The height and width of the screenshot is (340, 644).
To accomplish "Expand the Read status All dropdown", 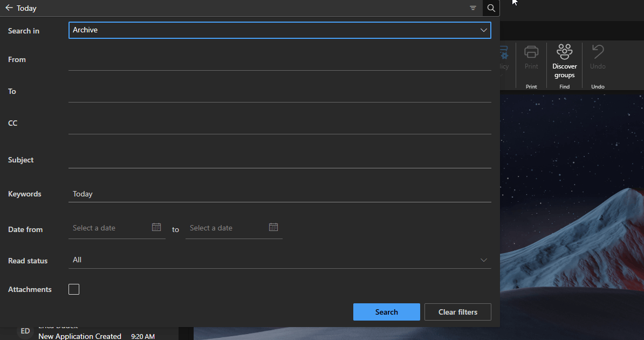I will coord(280,260).
